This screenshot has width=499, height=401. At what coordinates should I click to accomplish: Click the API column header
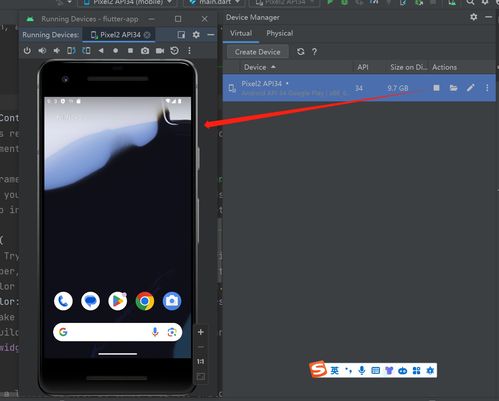coord(363,67)
